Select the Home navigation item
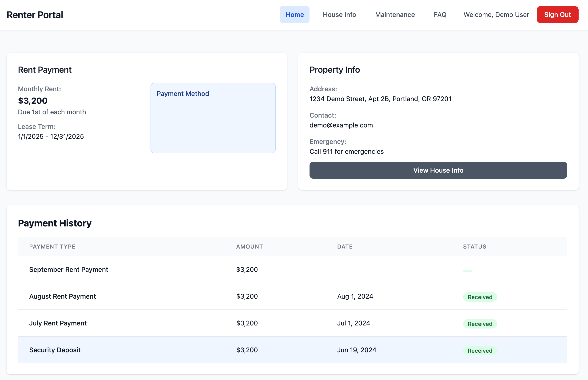Viewport: 588px width, 380px height. 295,15
